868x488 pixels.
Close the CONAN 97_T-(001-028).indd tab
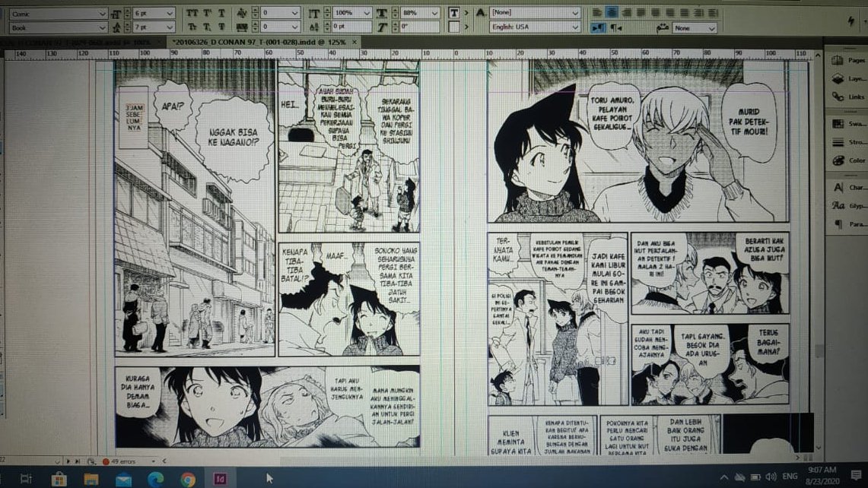(355, 42)
